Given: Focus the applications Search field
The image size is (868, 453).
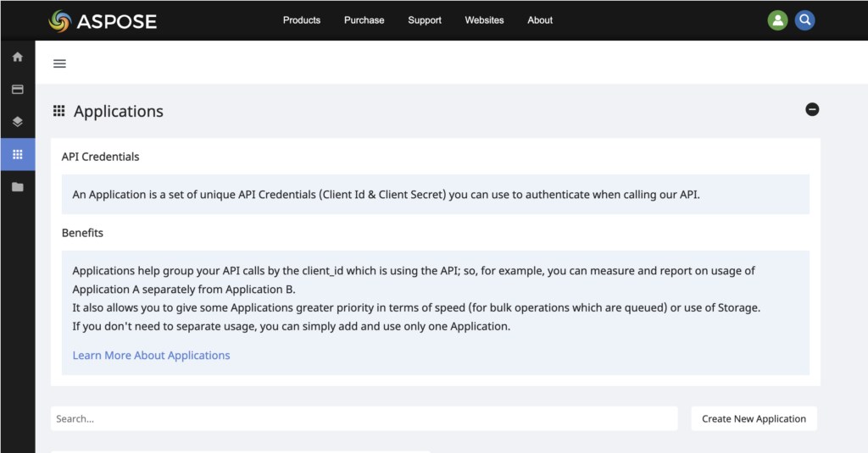Looking at the screenshot, I should click(364, 418).
